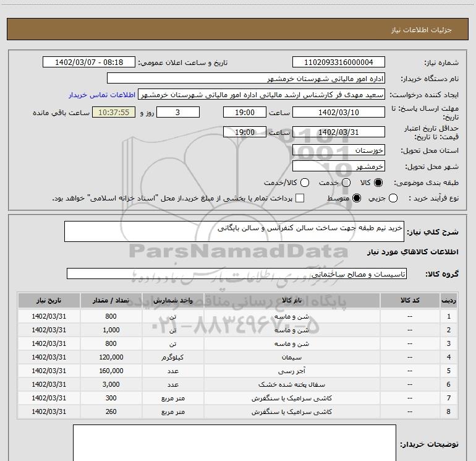Click کاشی سرامیک in row 7

point(292,398)
